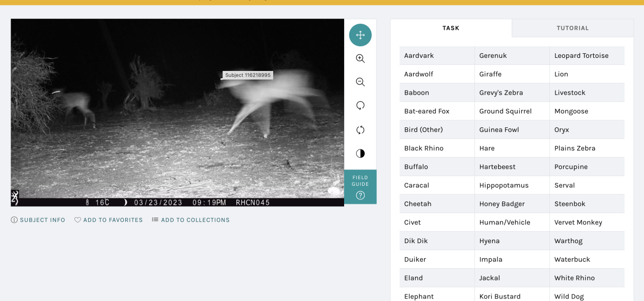Choose Black Rhino species

click(437, 148)
